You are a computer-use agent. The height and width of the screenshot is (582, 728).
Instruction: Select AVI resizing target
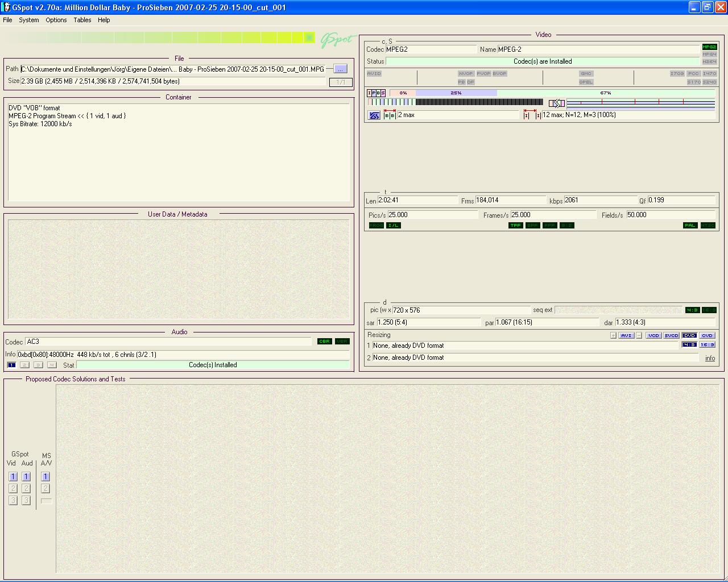[626, 335]
